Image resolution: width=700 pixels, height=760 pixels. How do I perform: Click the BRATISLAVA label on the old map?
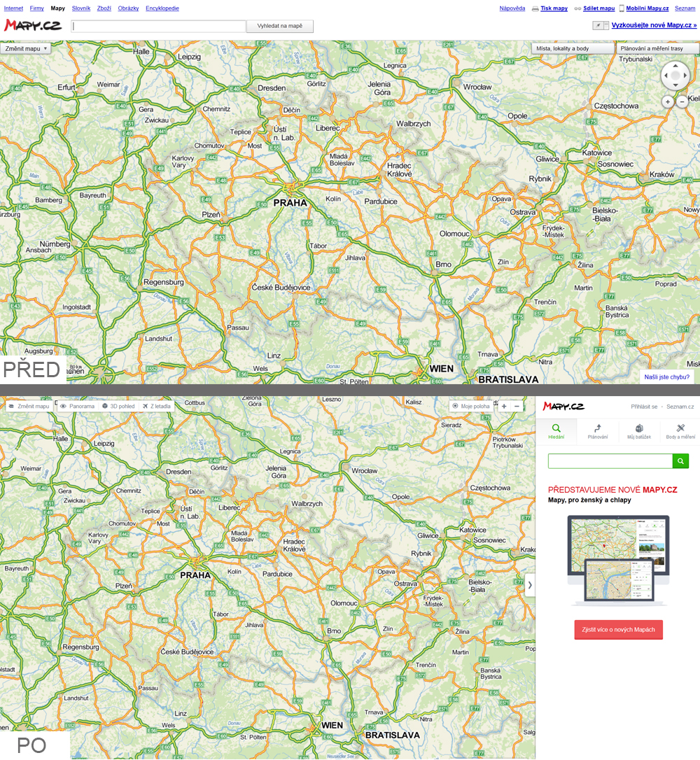coord(508,379)
